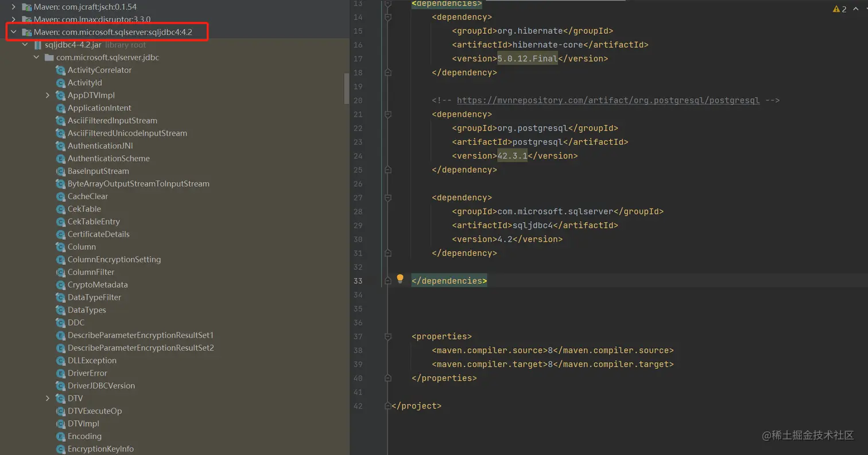Viewport: 868px width, 455px height.
Task: Click the class icon next to ActivityId
Action: (60, 83)
